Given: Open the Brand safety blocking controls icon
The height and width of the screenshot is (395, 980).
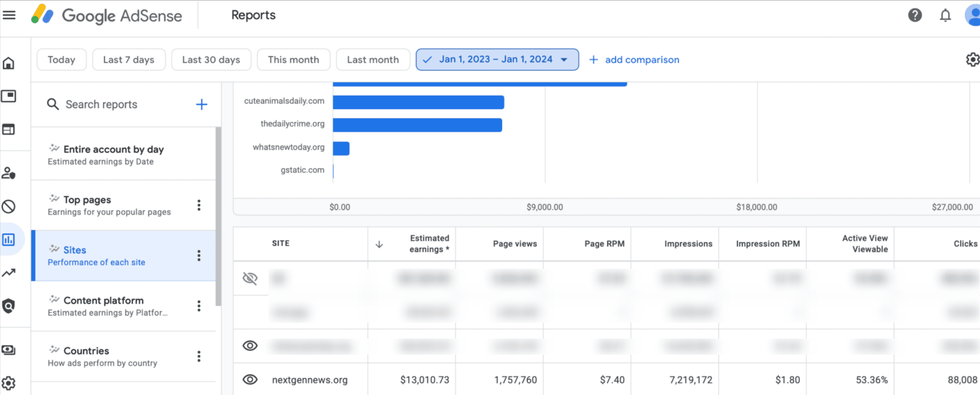Looking at the screenshot, I should 8,206.
